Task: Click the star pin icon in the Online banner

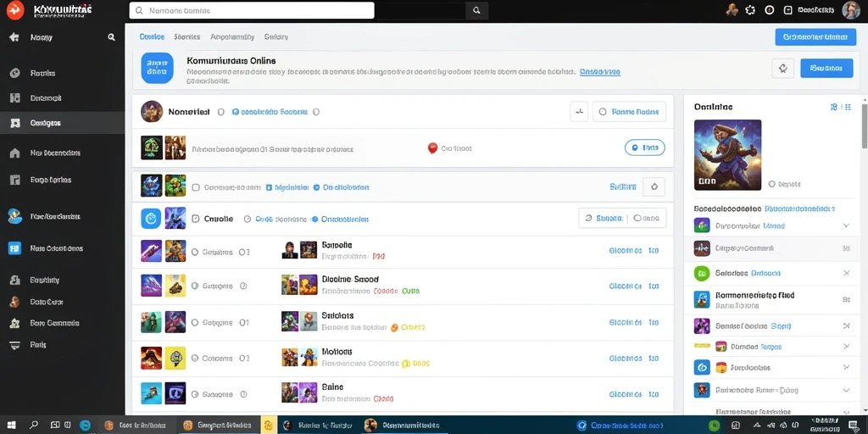Action: coord(782,68)
